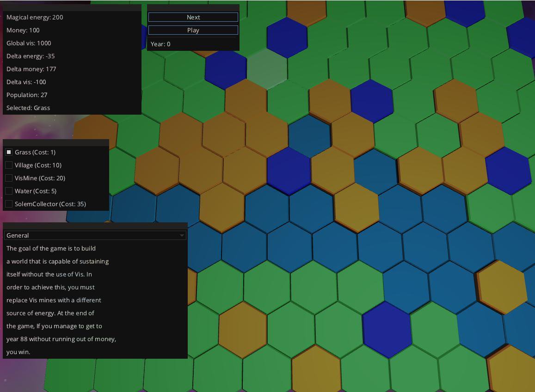Select the Grass tile checkbox
Screen dimensions: 535x392
coord(9,152)
